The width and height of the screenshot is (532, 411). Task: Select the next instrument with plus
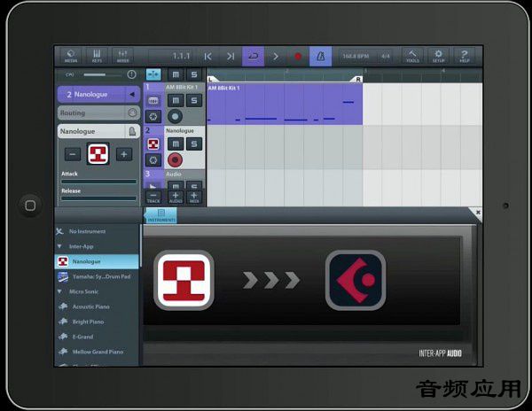point(124,154)
